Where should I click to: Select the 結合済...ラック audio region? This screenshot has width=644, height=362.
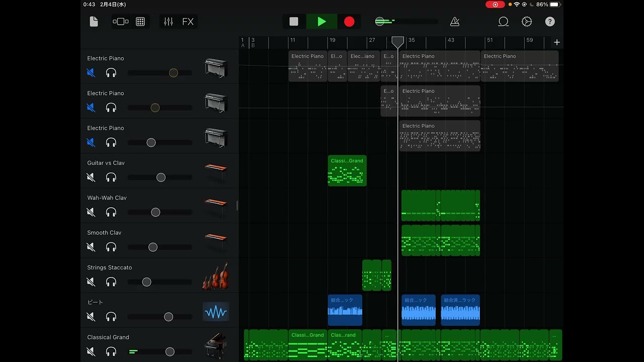coord(460,310)
